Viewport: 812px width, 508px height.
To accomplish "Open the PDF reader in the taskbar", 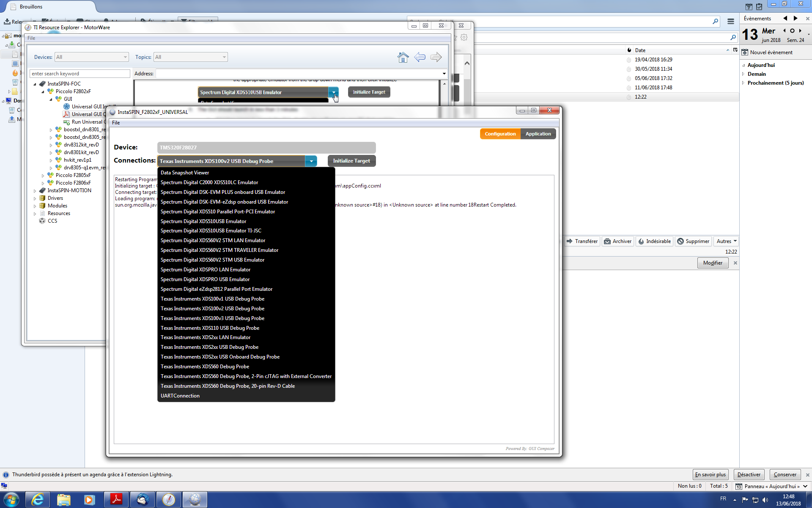I will pyautogui.click(x=116, y=500).
